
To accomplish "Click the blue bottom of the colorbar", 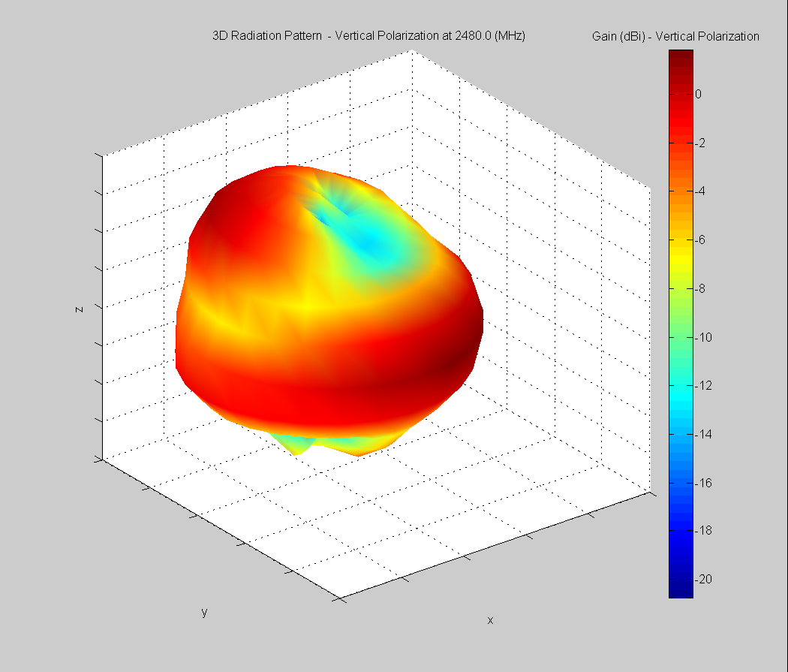I will tap(681, 589).
